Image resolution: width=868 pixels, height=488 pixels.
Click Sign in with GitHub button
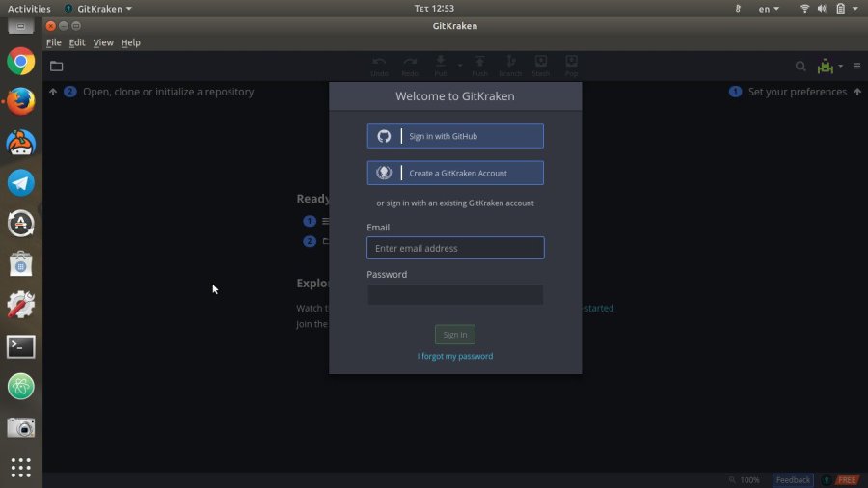click(455, 136)
